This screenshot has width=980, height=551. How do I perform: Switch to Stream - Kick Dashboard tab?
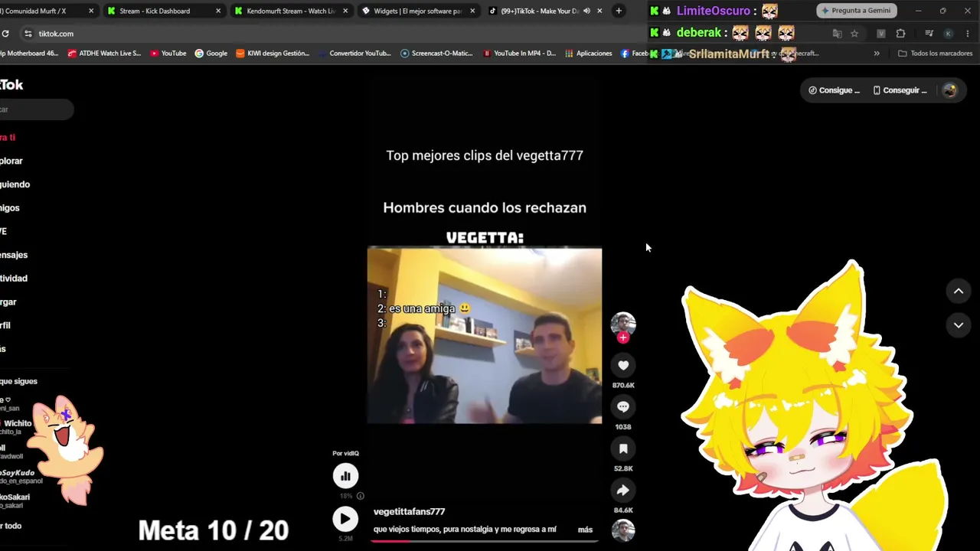tap(164, 11)
